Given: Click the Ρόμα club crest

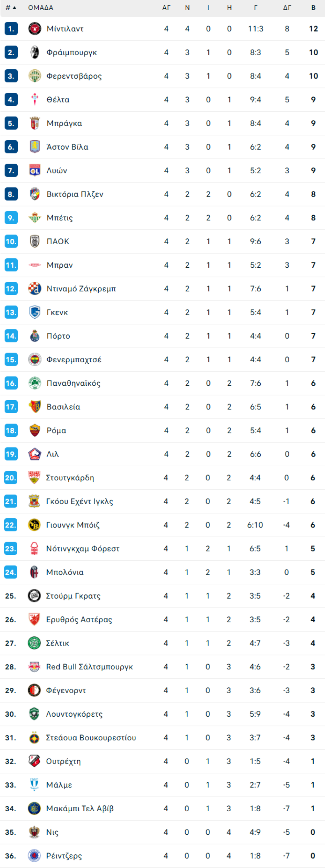Looking at the screenshot, I should click(x=35, y=430).
